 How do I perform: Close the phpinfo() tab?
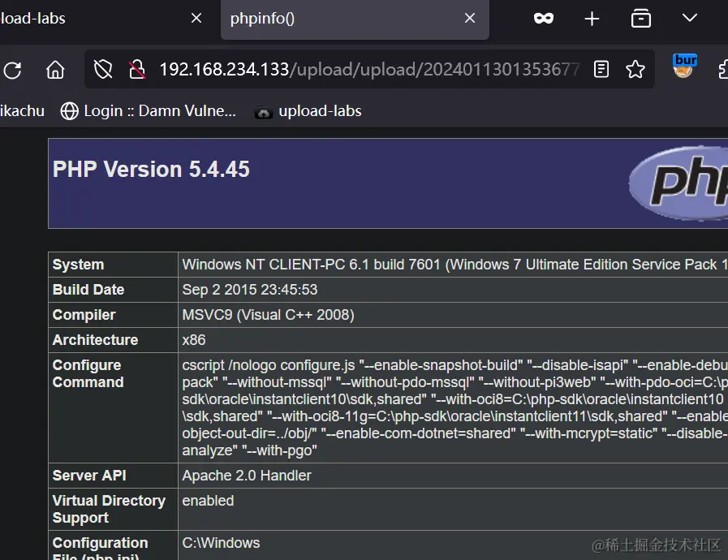(x=470, y=19)
